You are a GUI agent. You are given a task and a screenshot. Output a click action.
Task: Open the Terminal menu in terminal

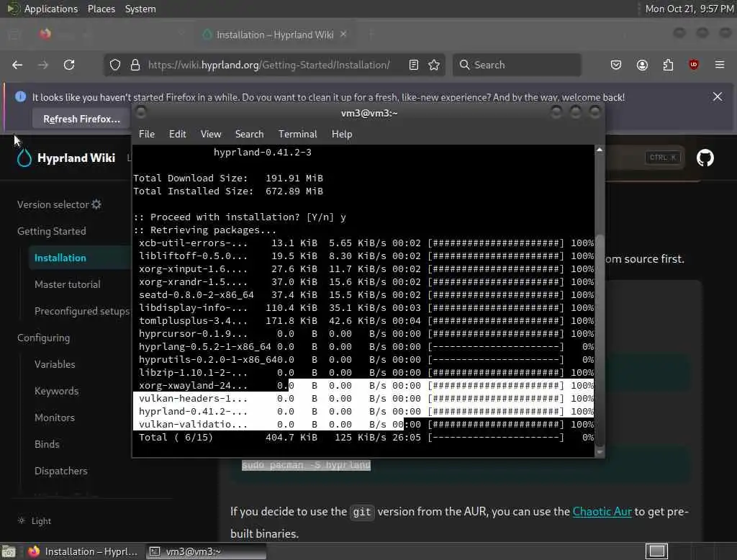pos(297,134)
